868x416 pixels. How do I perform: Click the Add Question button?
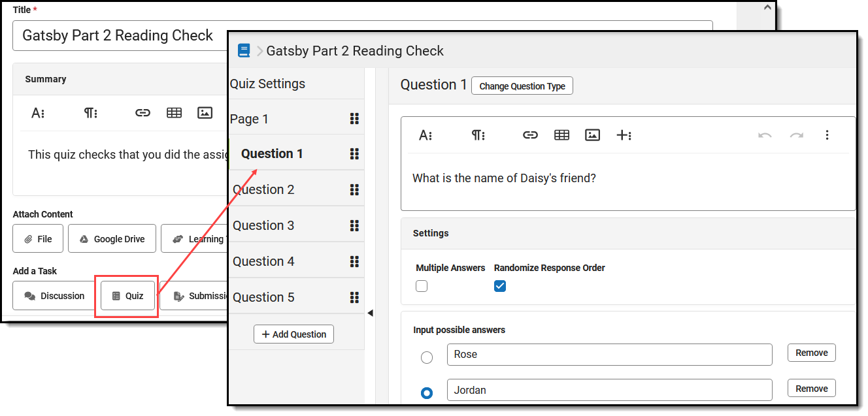293,334
